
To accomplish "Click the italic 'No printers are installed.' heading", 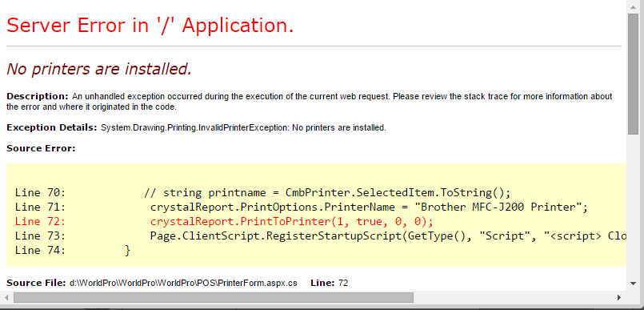I will point(99,69).
